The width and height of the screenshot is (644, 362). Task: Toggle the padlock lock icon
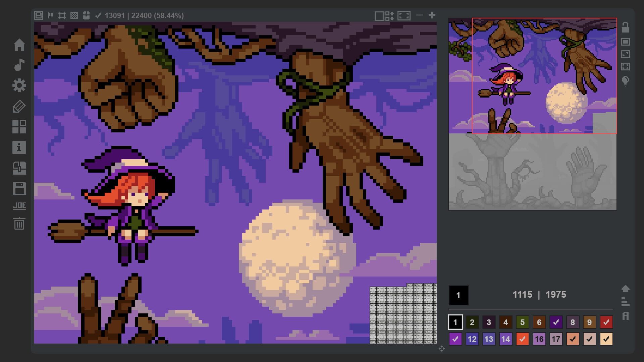(625, 27)
